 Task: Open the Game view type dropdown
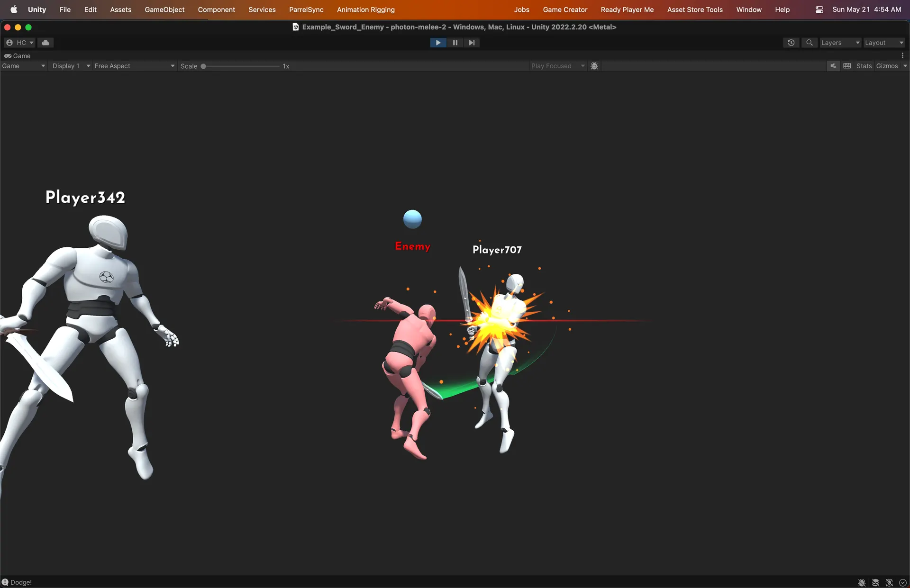point(23,66)
